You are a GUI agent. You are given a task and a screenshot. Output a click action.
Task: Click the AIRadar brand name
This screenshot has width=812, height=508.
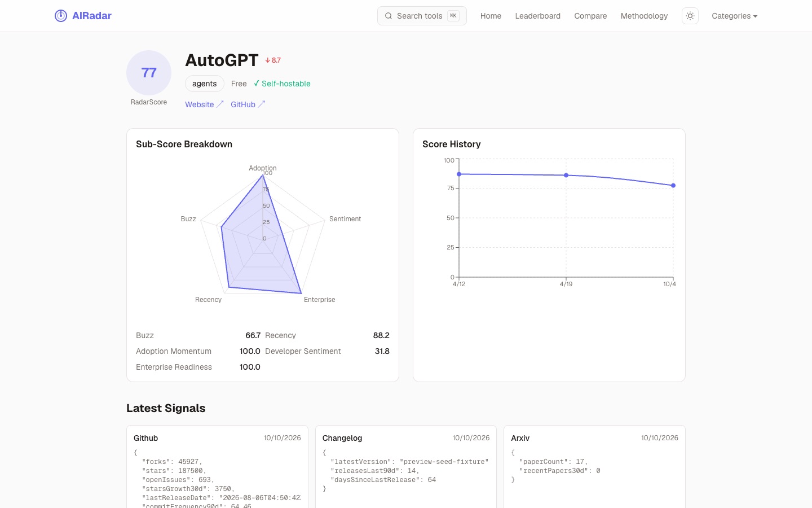pyautogui.click(x=92, y=16)
